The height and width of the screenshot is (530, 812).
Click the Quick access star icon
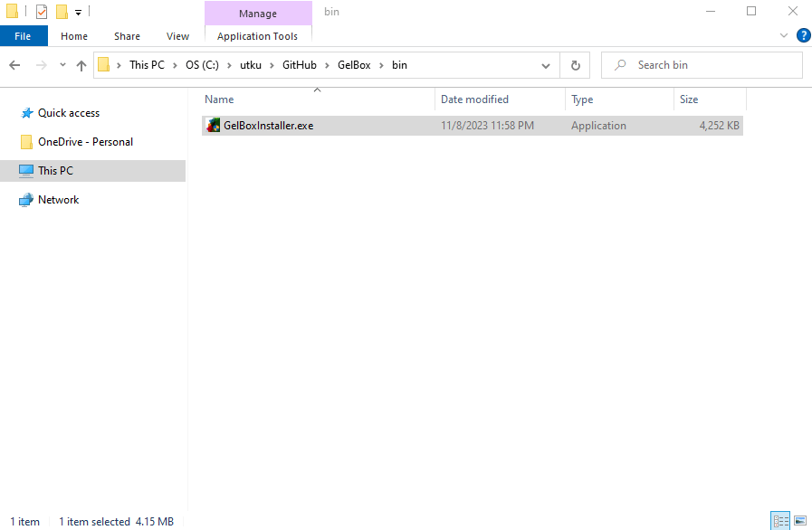tap(26, 113)
